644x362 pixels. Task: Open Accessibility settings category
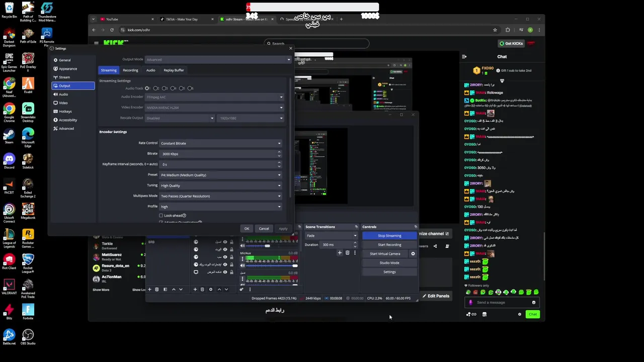pyautogui.click(x=73, y=120)
